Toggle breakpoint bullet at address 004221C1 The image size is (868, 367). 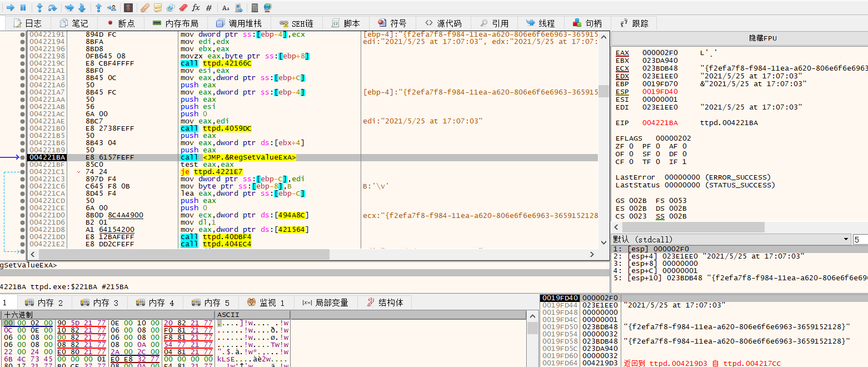point(23,172)
